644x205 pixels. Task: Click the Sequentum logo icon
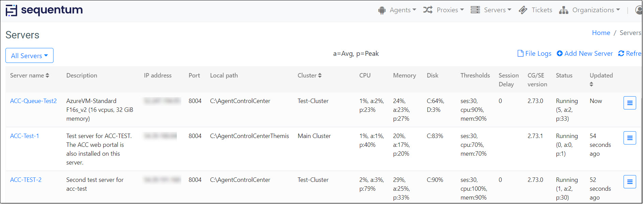click(x=11, y=11)
